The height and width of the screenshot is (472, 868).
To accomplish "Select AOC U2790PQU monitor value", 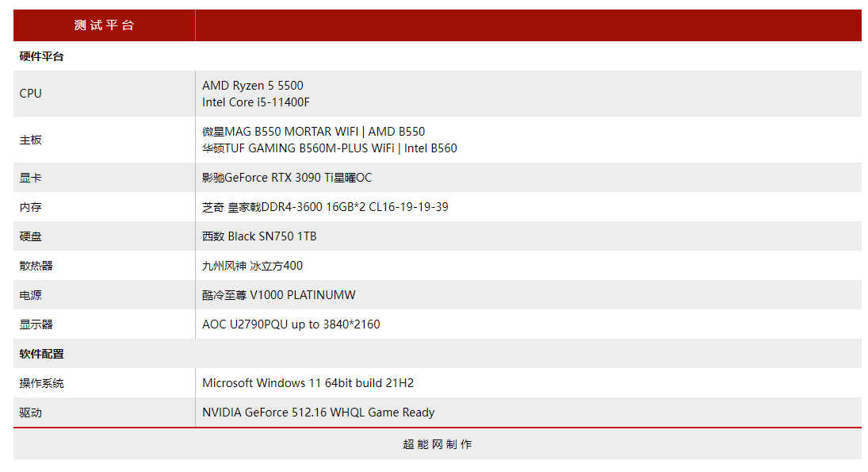I will pos(291,324).
